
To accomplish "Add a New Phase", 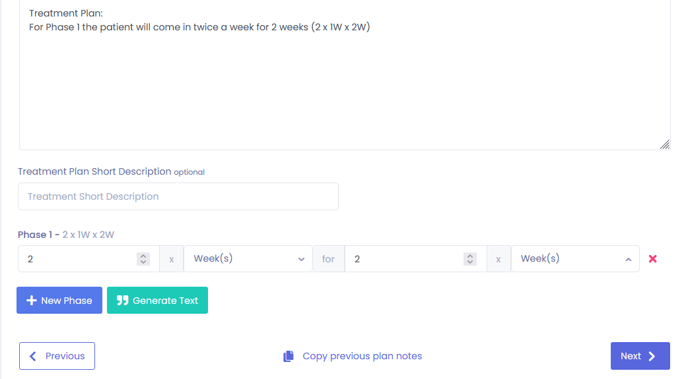I will click(59, 300).
